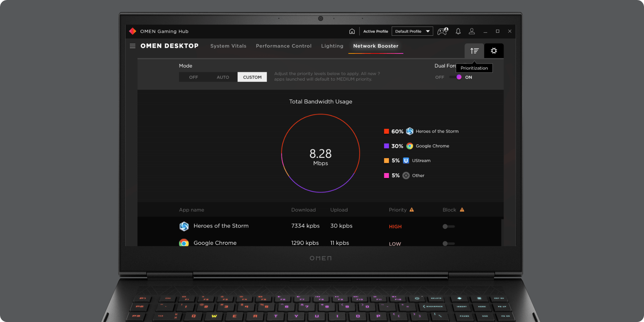The image size is (644, 322).
Task: Click the pink 5% Other swatch
Action: 386,176
